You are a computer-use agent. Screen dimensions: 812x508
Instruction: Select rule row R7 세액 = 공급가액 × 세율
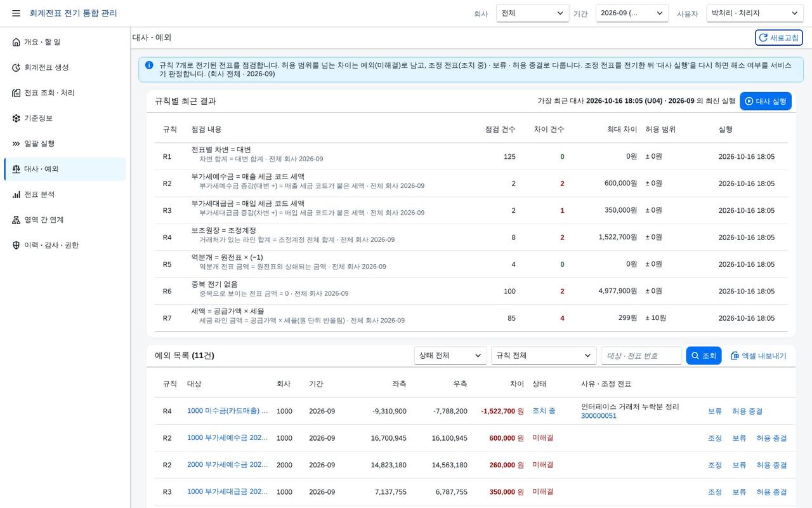[471, 318]
